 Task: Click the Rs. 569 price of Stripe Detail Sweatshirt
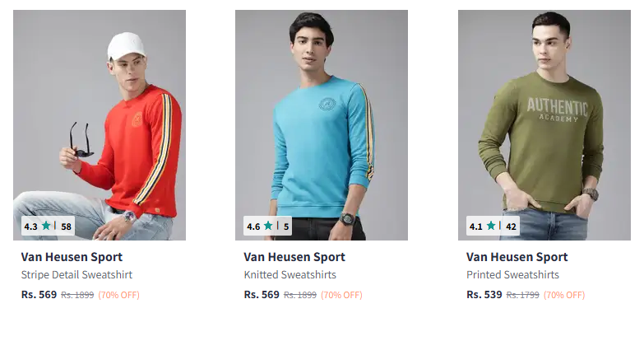39,294
